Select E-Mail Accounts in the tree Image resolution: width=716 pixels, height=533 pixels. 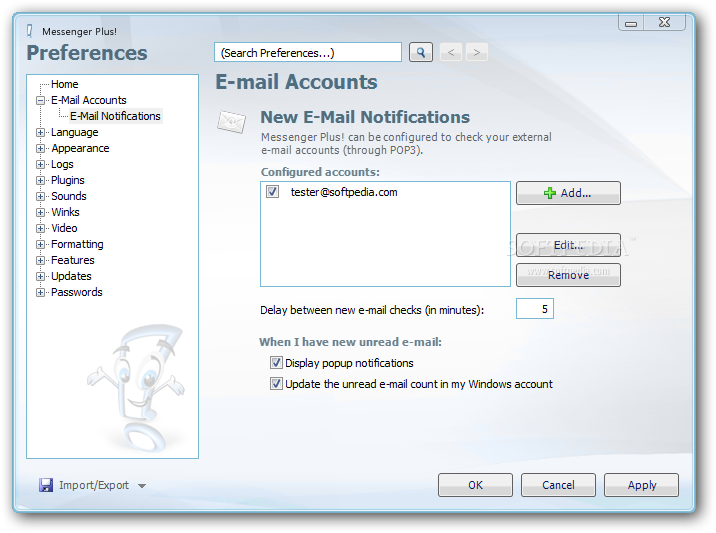89,100
